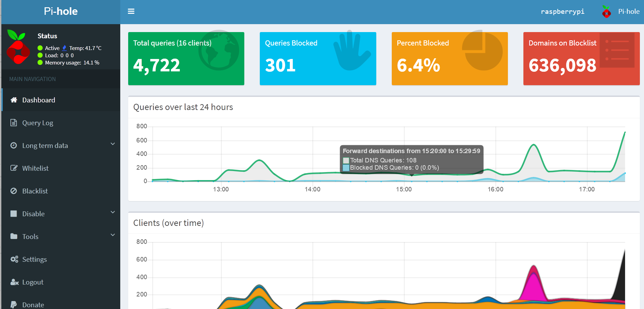Image resolution: width=644 pixels, height=309 pixels.
Task: Click the pie chart icon on Percent Blocked card
Action: coord(482,50)
